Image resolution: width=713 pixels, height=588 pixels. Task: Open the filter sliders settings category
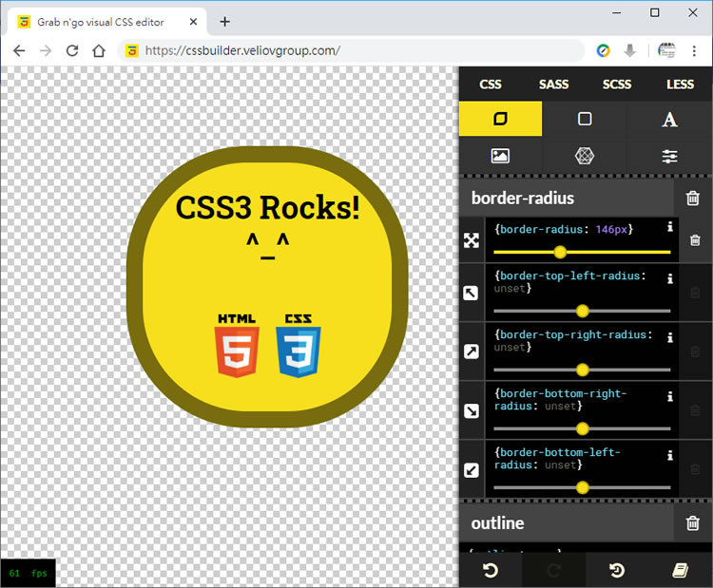pos(669,157)
